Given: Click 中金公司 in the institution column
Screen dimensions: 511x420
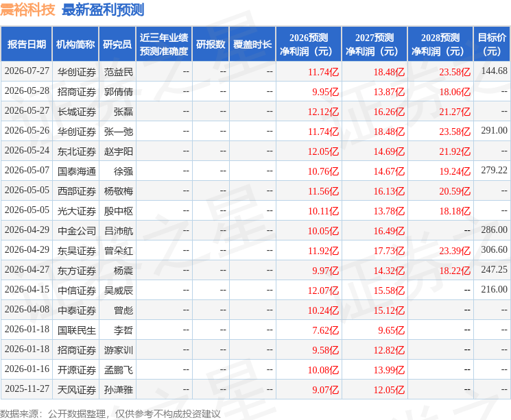Looking at the screenshot, I should pyautogui.click(x=77, y=231).
